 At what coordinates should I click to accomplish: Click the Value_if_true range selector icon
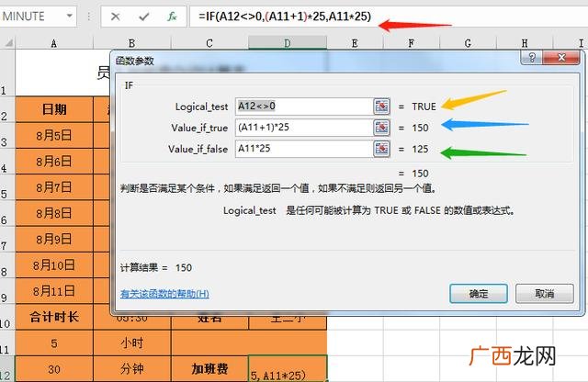pyautogui.click(x=382, y=128)
